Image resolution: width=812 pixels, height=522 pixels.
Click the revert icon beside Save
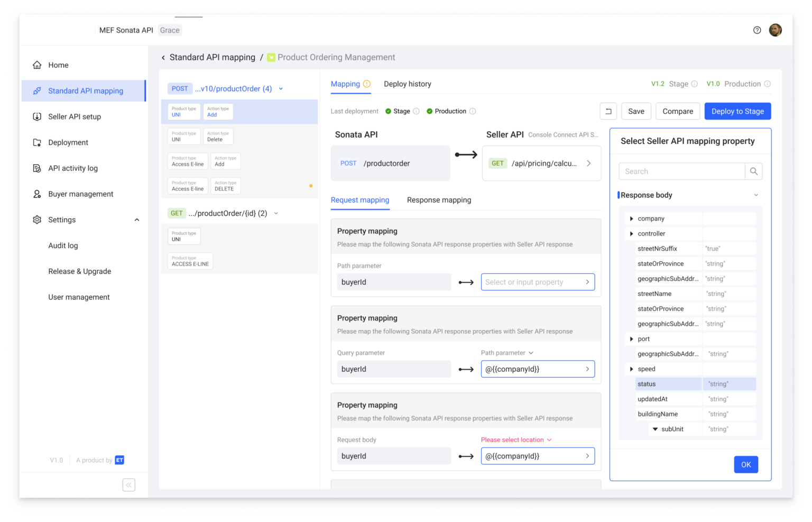(608, 111)
